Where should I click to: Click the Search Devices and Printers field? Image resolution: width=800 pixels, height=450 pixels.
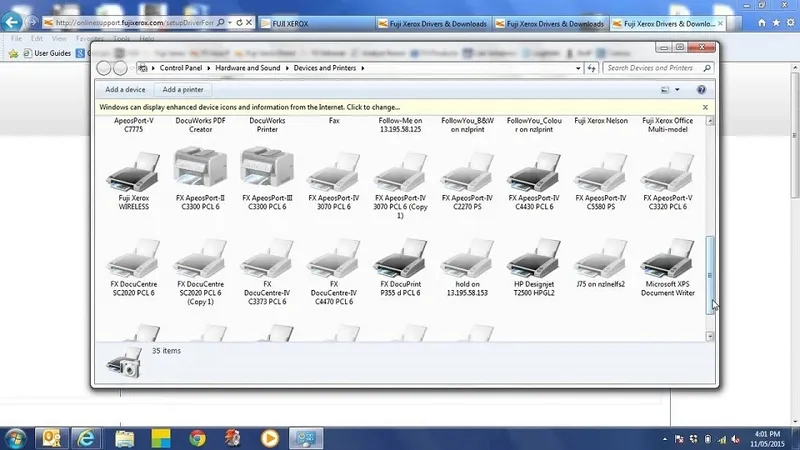pyautogui.click(x=650, y=68)
